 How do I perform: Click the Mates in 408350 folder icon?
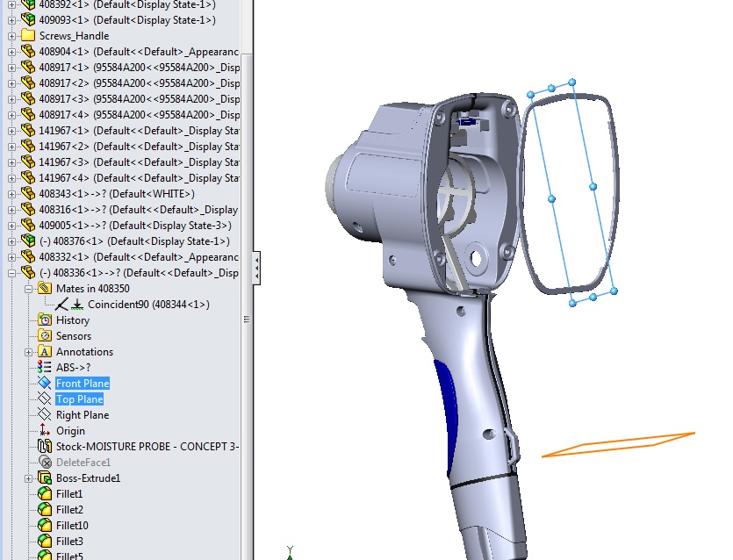[45, 289]
